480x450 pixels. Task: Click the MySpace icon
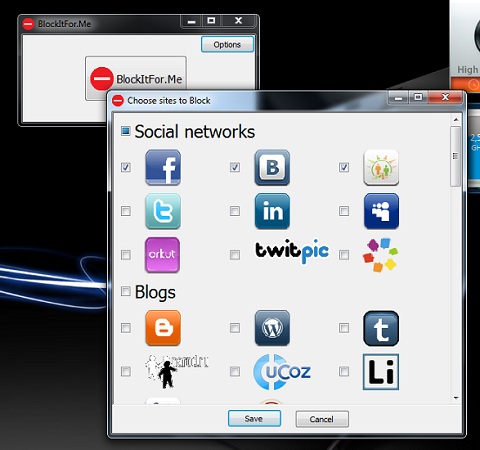(381, 211)
